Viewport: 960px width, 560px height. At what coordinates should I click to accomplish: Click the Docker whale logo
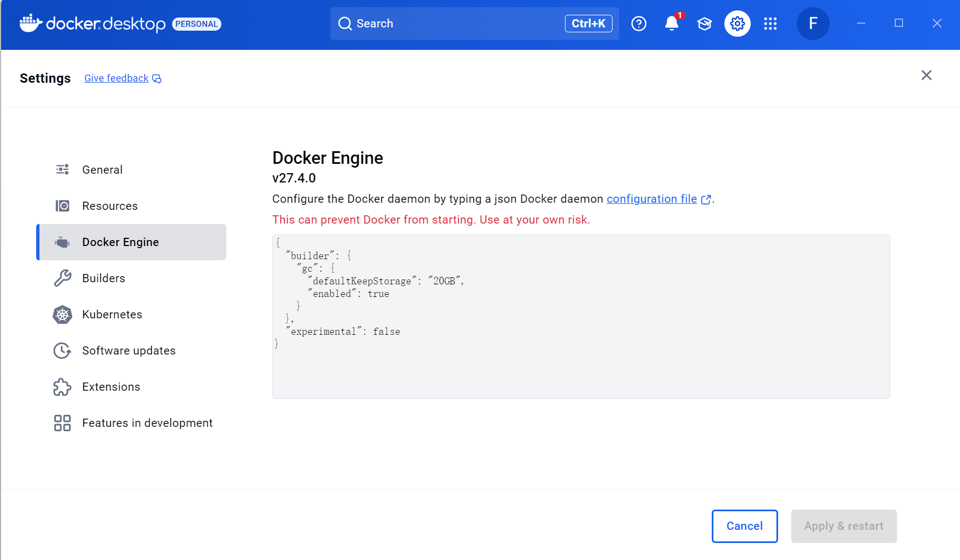tap(31, 24)
